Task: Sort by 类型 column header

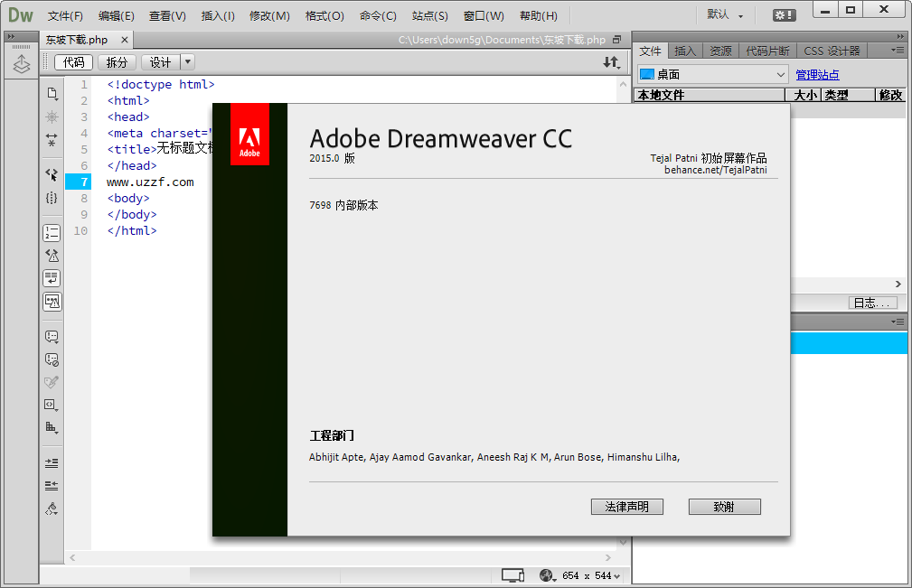Action: point(848,95)
